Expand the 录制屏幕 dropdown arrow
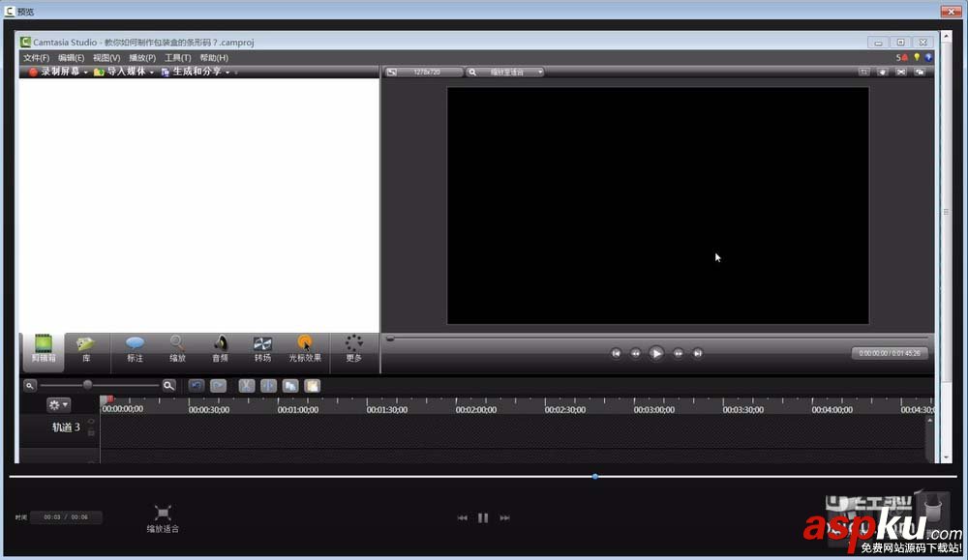This screenshot has width=968, height=560. click(86, 73)
